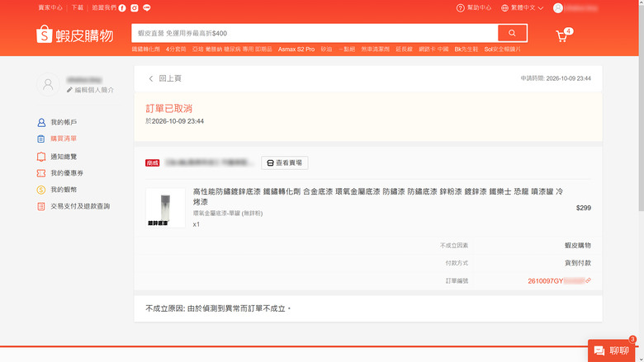Open the 聊聊 chat button
Image resolution: width=644 pixels, height=362 pixels.
[x=611, y=350]
